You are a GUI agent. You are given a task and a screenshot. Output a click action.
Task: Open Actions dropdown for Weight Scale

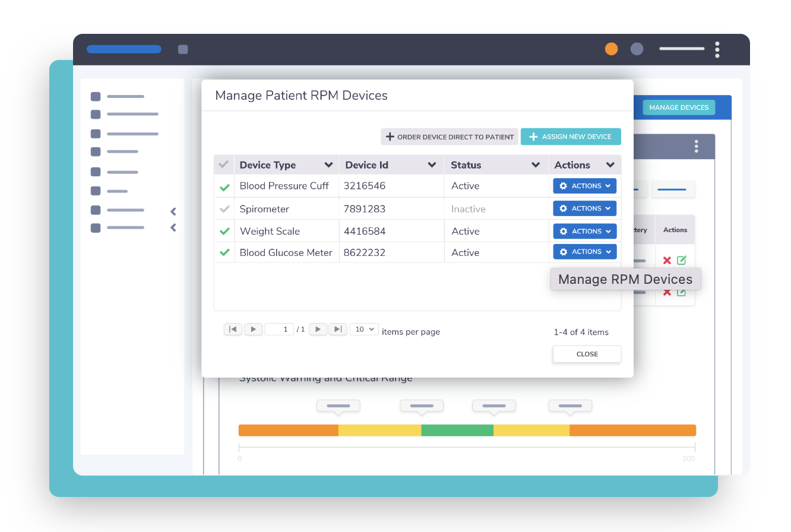pyautogui.click(x=584, y=232)
